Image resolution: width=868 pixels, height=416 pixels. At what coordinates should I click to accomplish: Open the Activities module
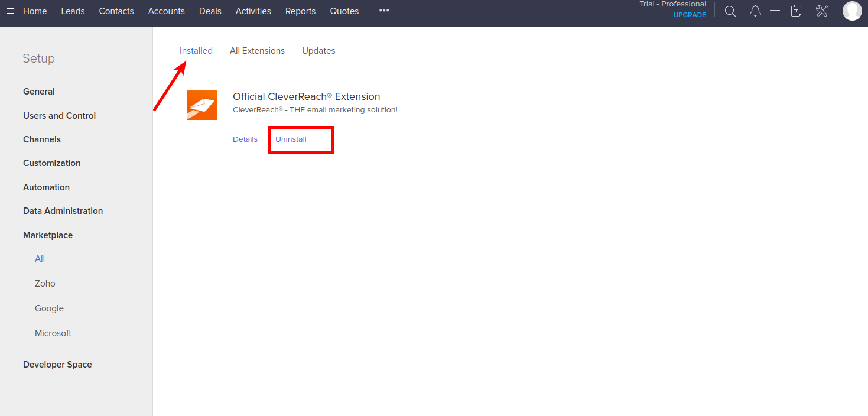point(253,11)
